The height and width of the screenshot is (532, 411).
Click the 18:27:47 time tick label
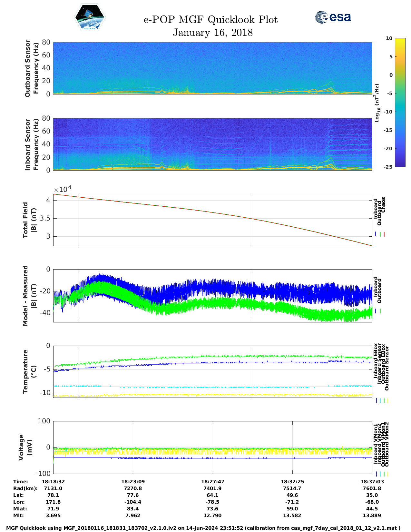pos(213,482)
